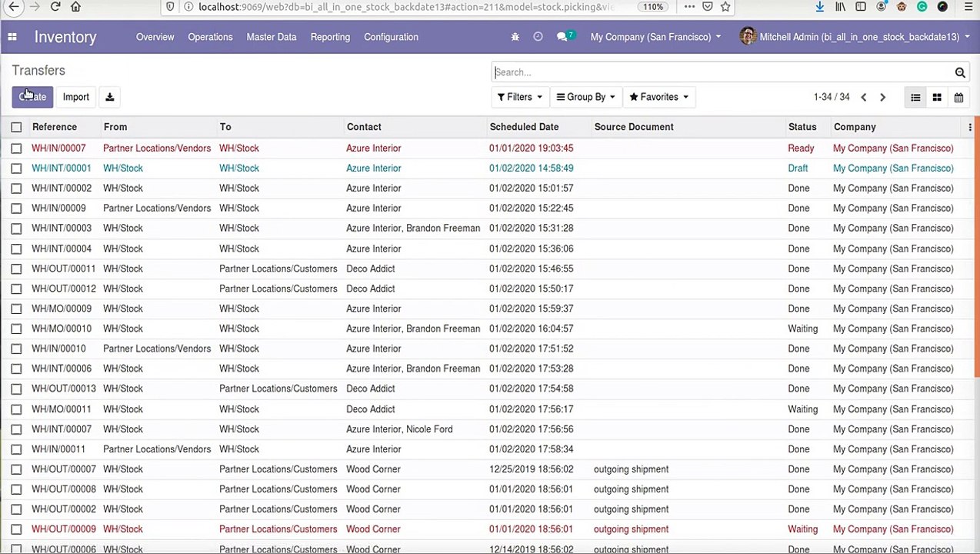Open the apps grid menu icon
The height and width of the screenshot is (554, 980).
(12, 37)
